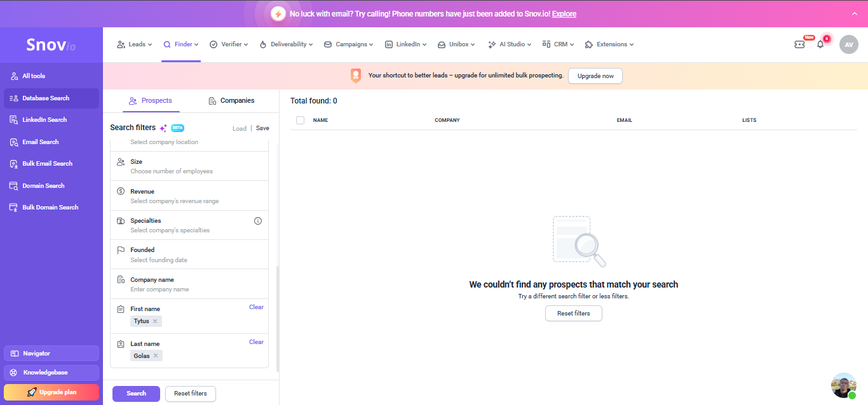This screenshot has width=868, height=405.
Task: Open the Unibox menu
Action: coord(457,44)
